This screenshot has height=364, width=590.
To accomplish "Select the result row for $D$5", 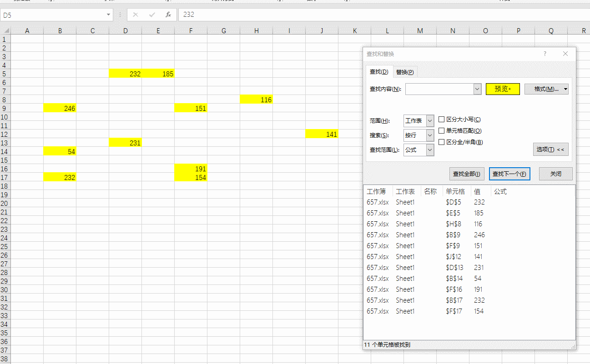I will (x=469, y=202).
